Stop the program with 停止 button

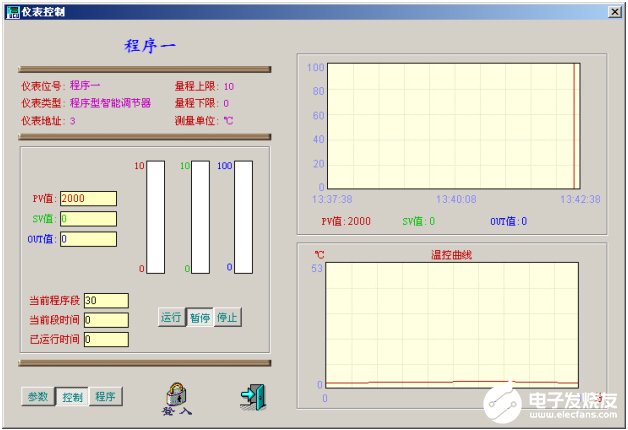(x=227, y=317)
